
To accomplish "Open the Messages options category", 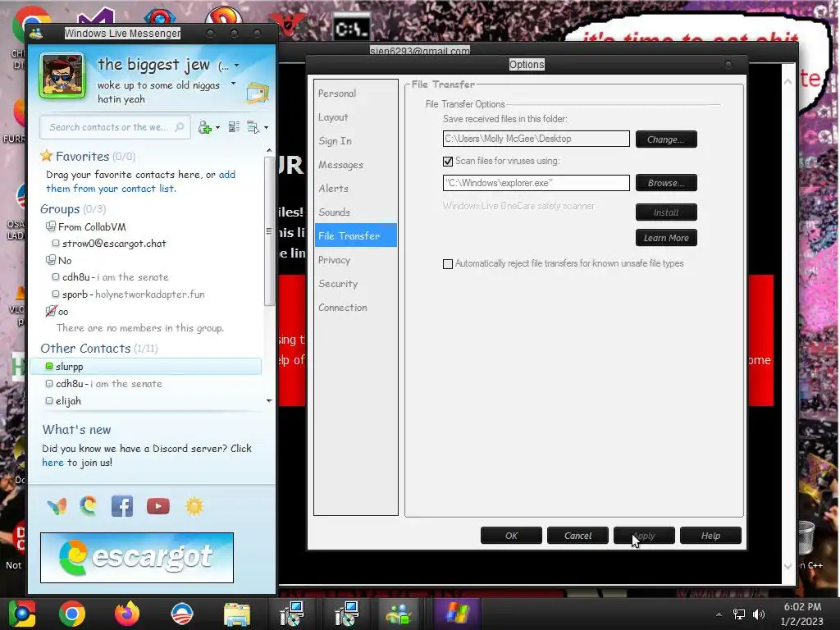I will pos(355,164).
